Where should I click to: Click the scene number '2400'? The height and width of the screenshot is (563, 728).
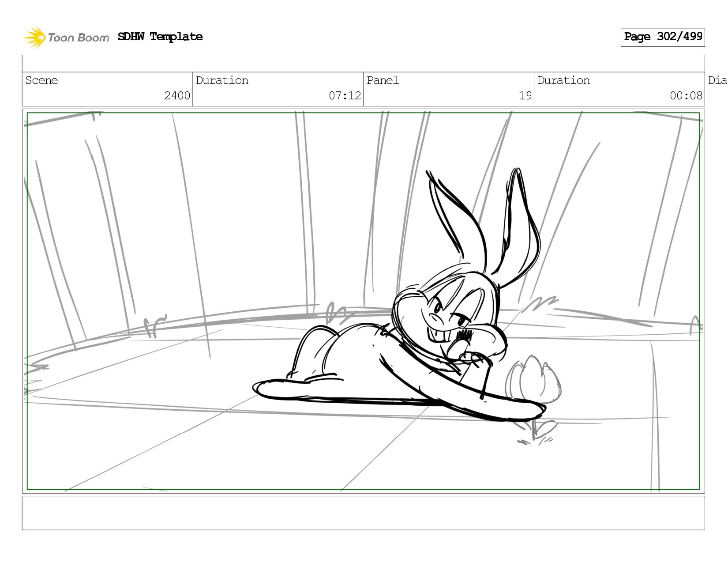point(177,96)
